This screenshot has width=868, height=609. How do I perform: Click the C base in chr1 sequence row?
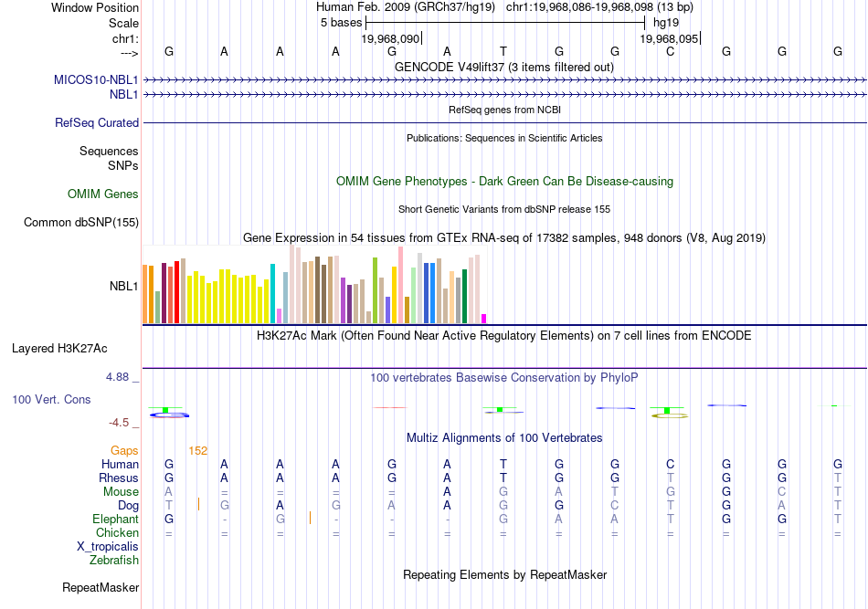[x=671, y=51]
